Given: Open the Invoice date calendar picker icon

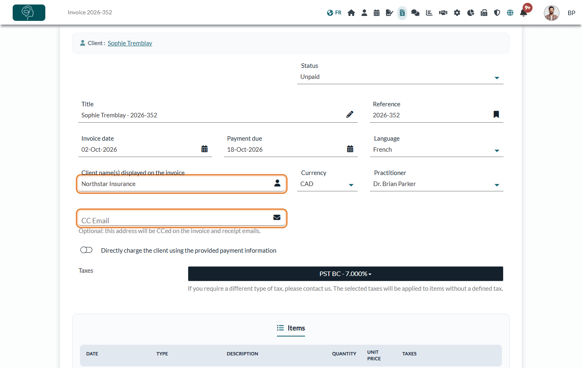Looking at the screenshot, I should point(205,149).
